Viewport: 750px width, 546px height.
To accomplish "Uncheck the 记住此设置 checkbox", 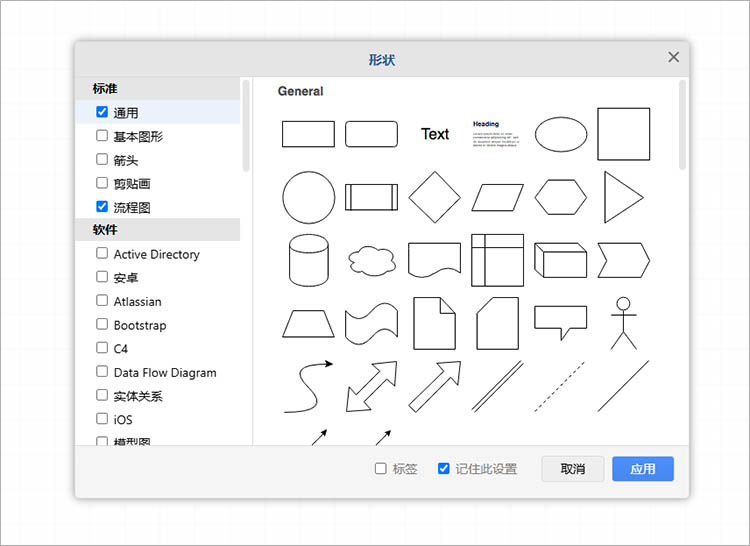I will tap(444, 468).
